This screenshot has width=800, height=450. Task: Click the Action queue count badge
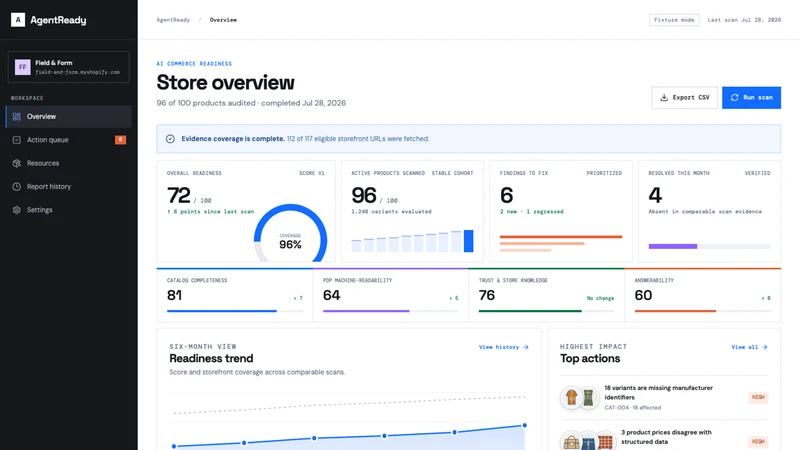click(120, 140)
